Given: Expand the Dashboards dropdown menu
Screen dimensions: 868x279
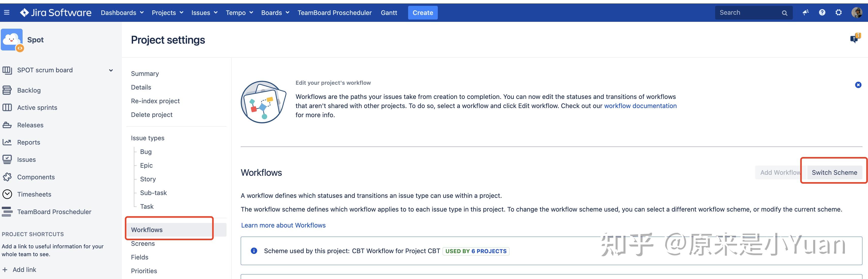Looking at the screenshot, I should coord(122,12).
